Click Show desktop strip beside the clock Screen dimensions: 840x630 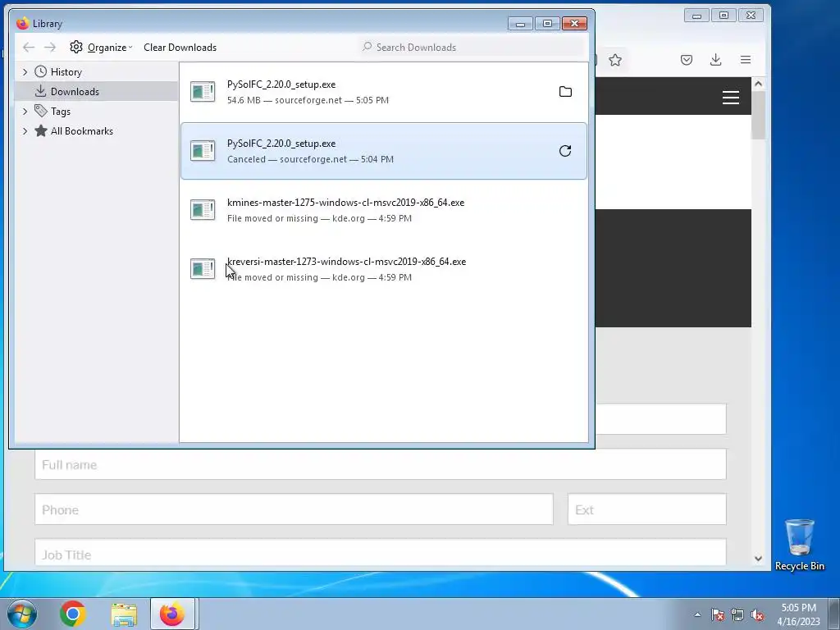[x=834, y=614]
